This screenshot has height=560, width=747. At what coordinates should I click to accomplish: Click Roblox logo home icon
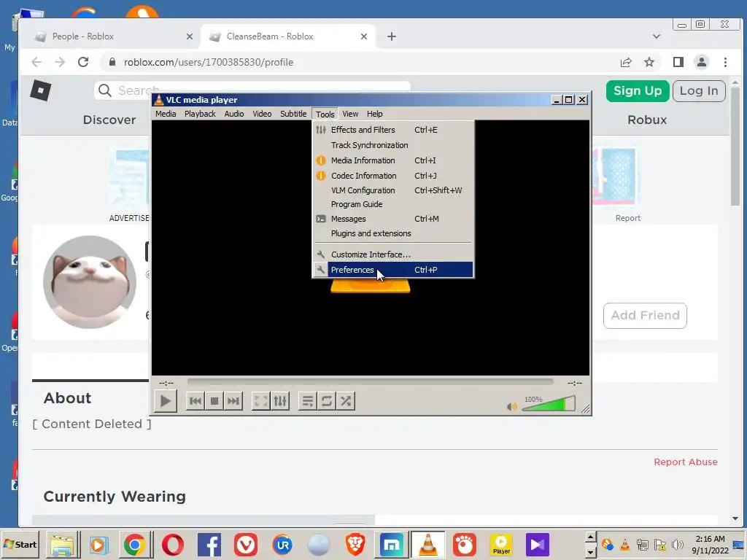coord(41,90)
